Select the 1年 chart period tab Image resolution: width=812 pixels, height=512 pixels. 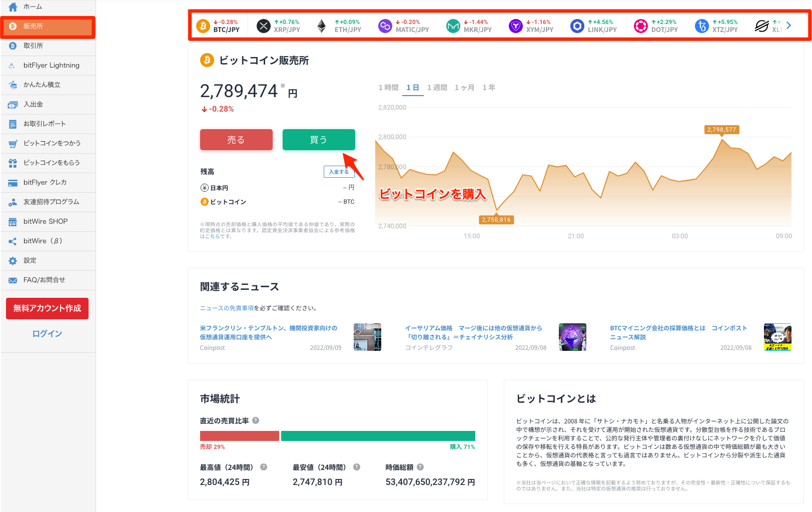[x=489, y=87]
